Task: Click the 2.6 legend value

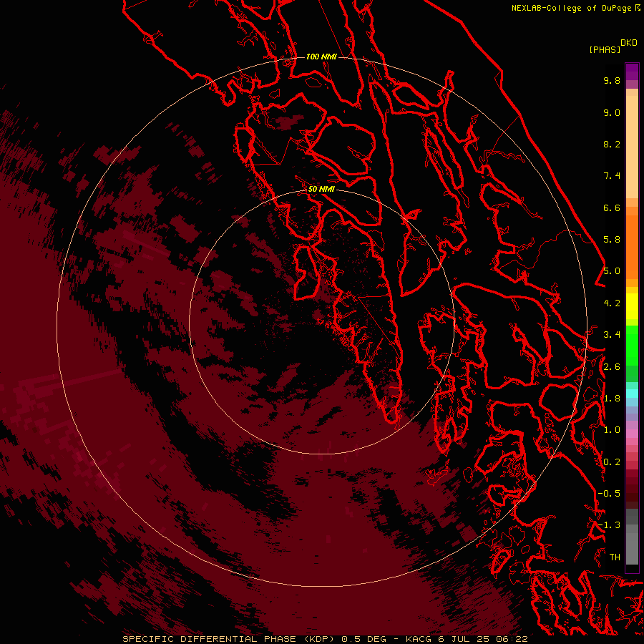Action: click(612, 367)
